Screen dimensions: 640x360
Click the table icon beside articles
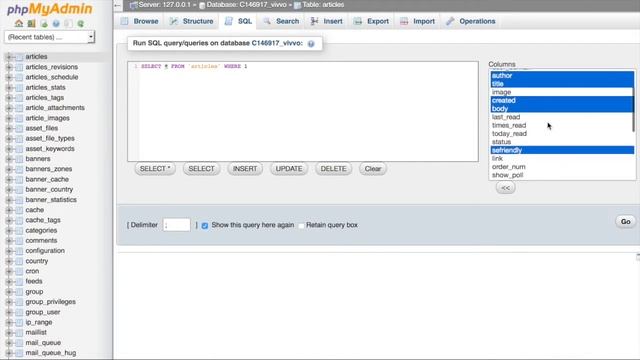click(19, 57)
